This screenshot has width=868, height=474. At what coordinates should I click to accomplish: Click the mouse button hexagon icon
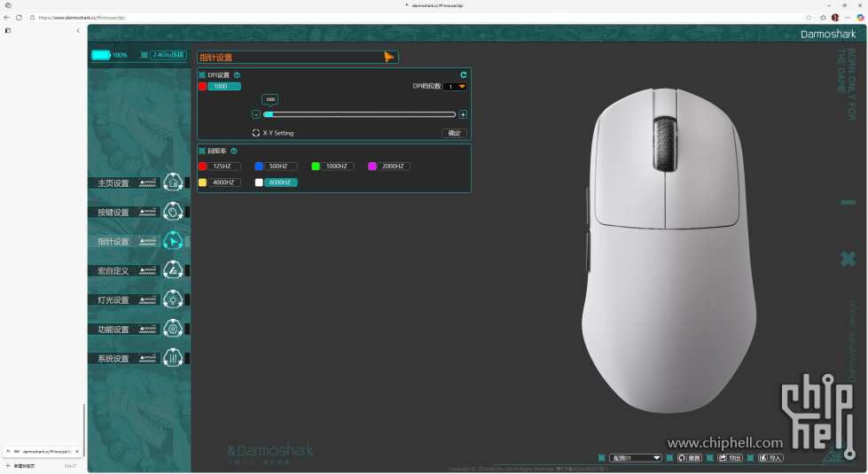pos(173,211)
